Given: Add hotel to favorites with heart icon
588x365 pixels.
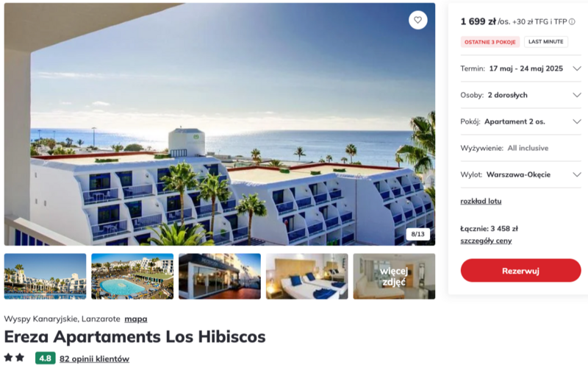Looking at the screenshot, I should [417, 20].
